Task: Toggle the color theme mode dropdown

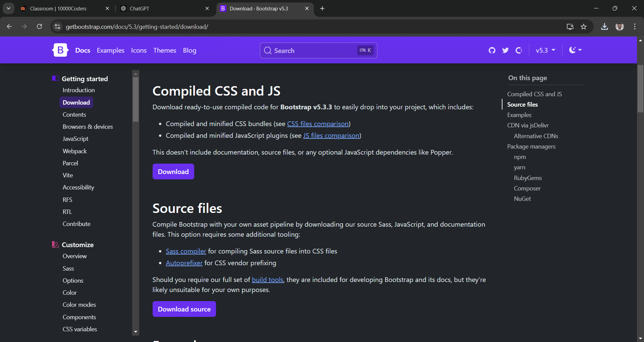Action: 575,50
